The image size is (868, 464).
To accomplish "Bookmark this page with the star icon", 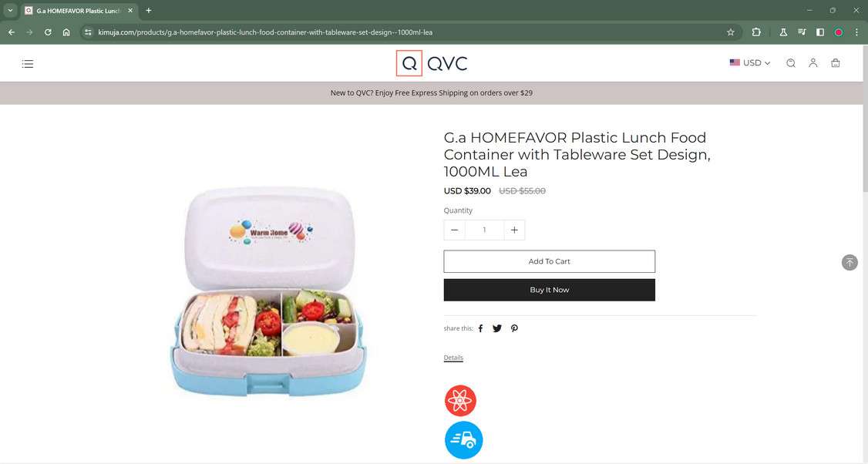I will pyautogui.click(x=730, y=32).
